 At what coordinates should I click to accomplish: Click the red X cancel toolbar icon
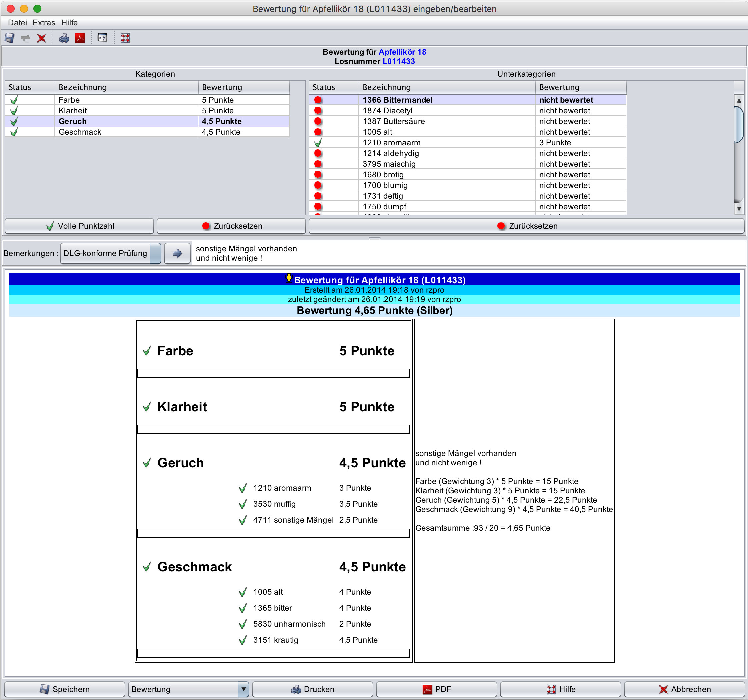point(41,38)
